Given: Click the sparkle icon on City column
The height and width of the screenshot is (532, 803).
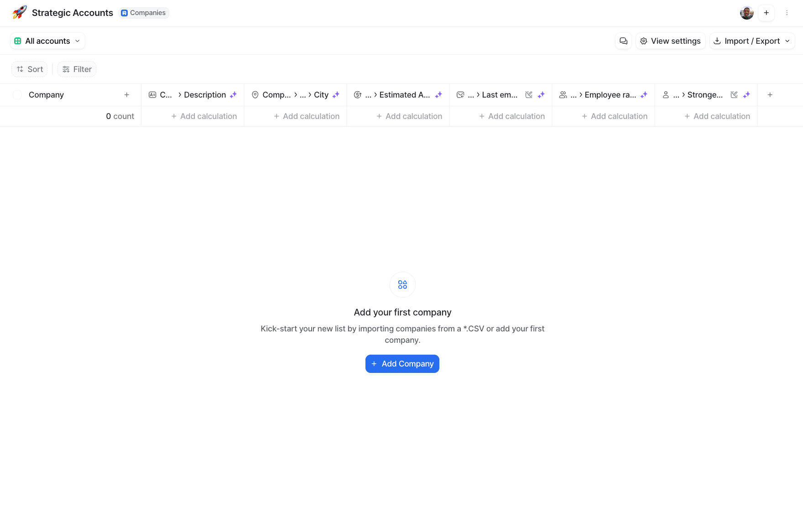Looking at the screenshot, I should coord(336,95).
